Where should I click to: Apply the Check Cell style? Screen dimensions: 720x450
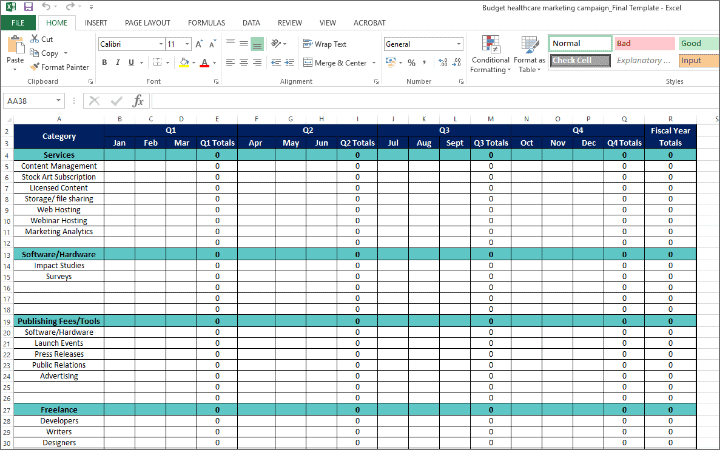click(579, 61)
